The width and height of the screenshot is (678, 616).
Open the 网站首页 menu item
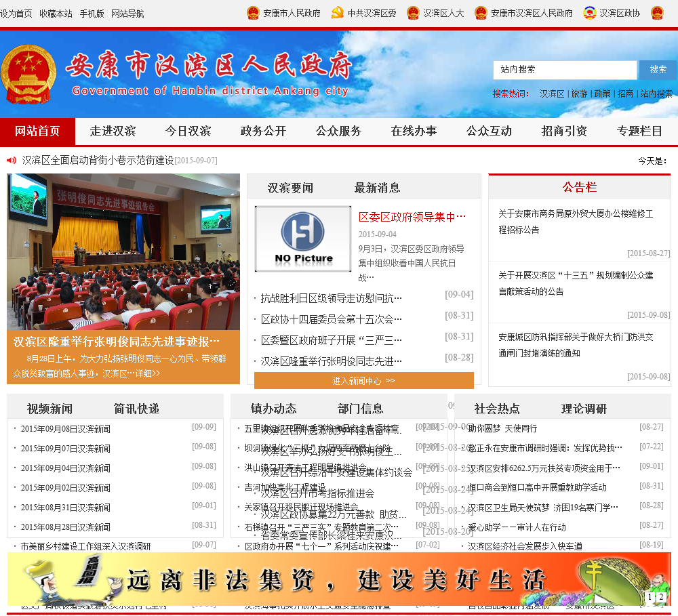pos(37,131)
